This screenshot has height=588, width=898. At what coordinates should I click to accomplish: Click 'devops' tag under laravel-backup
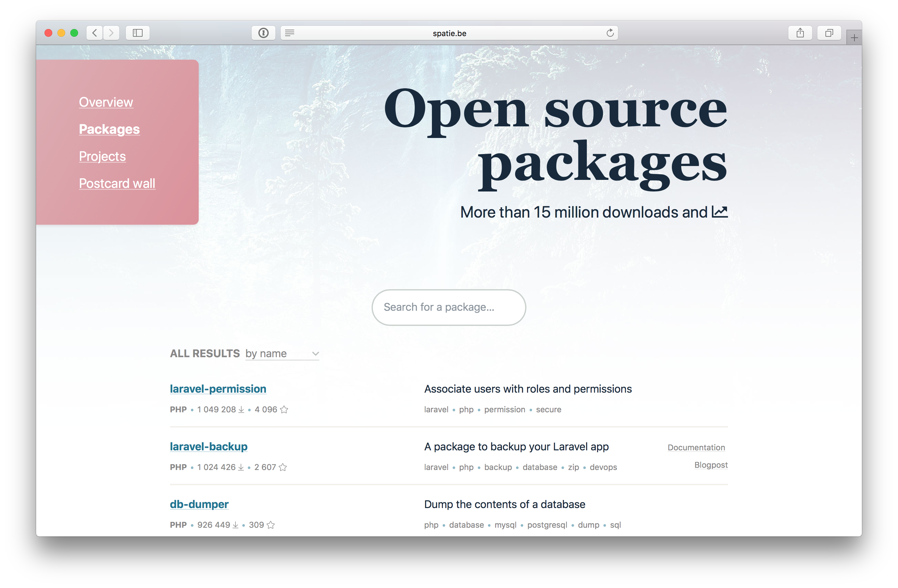click(x=603, y=467)
